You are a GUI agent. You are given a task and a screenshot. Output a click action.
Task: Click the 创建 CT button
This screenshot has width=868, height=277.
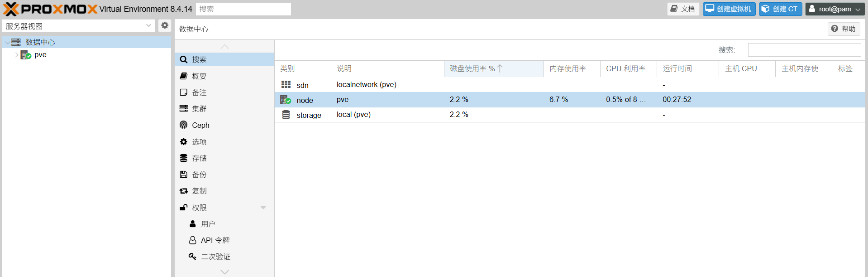[x=780, y=9]
